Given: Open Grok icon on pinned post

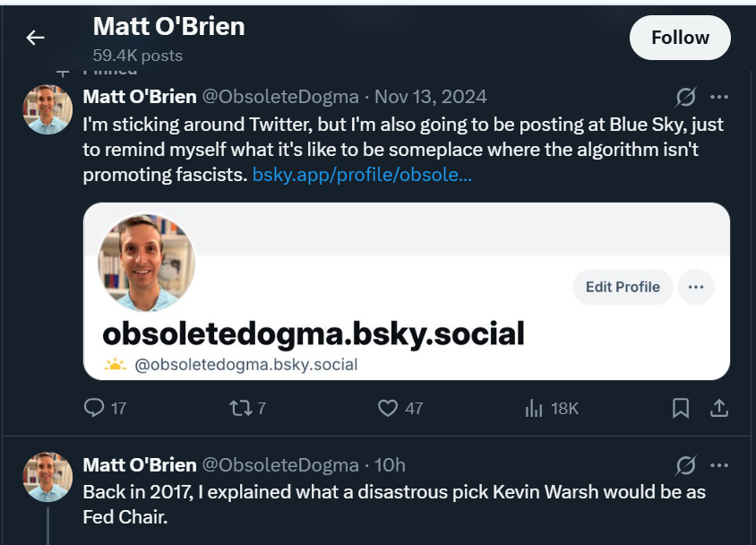Looking at the screenshot, I should [x=686, y=97].
